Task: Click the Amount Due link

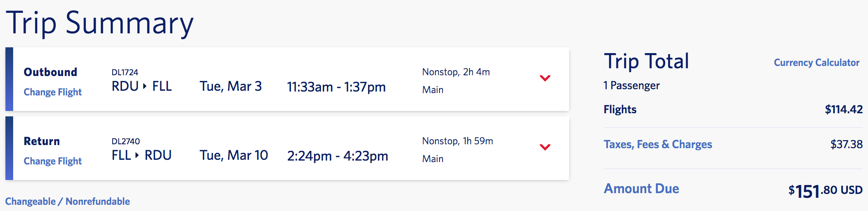Action: (x=641, y=189)
